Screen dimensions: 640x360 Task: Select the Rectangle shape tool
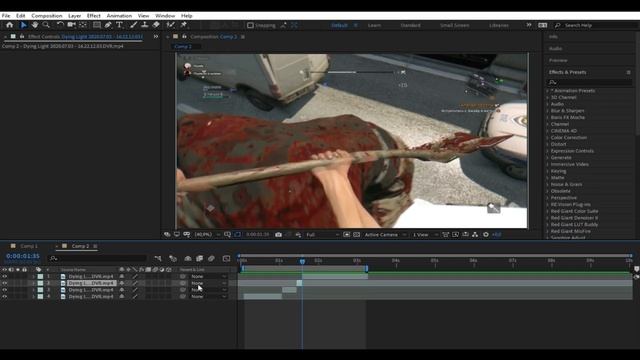pyautogui.click(x=97, y=25)
